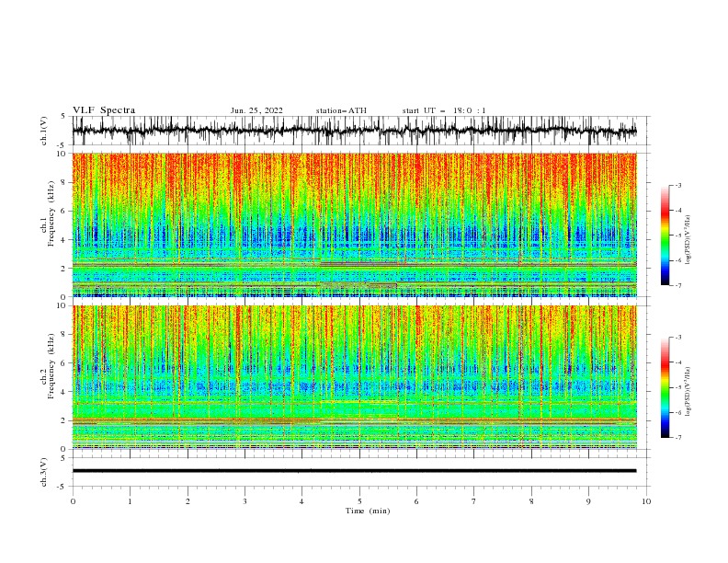This screenshot has width=728, height=563.
Task: Click time axis tick label "0"
Action: point(73,501)
